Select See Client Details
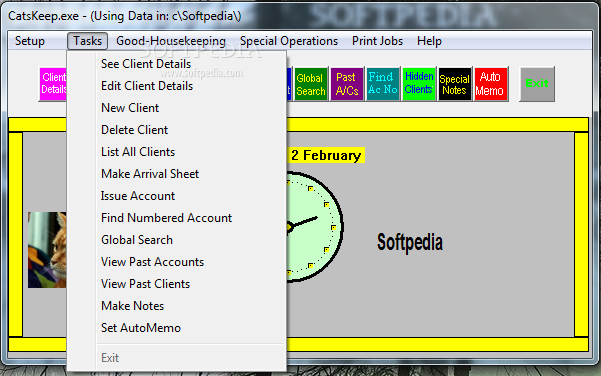This screenshot has width=601, height=376. tap(176, 64)
